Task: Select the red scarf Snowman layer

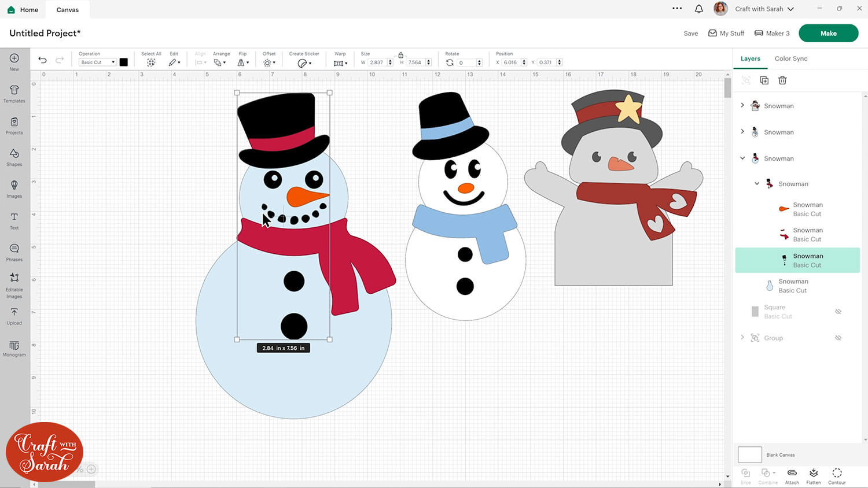Action: [797, 235]
